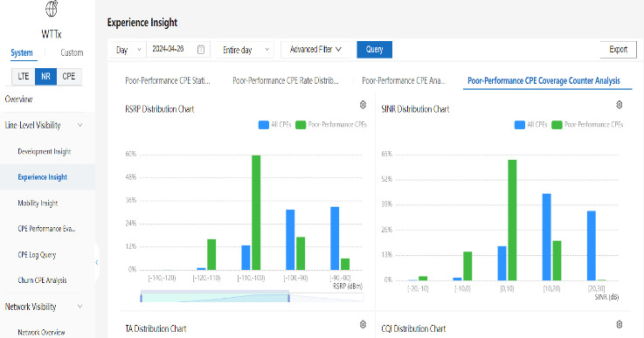Click the date field showing 2024-04-26

click(178, 49)
